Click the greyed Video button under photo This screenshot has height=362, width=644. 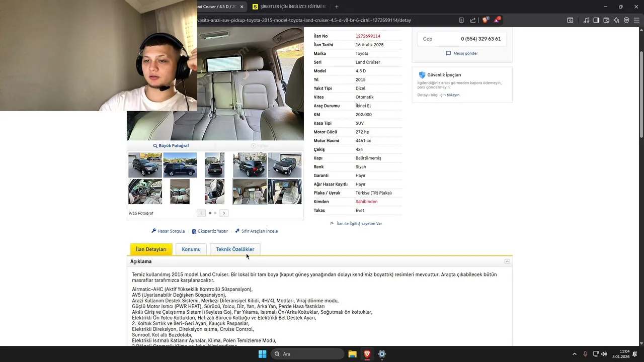tap(260, 146)
